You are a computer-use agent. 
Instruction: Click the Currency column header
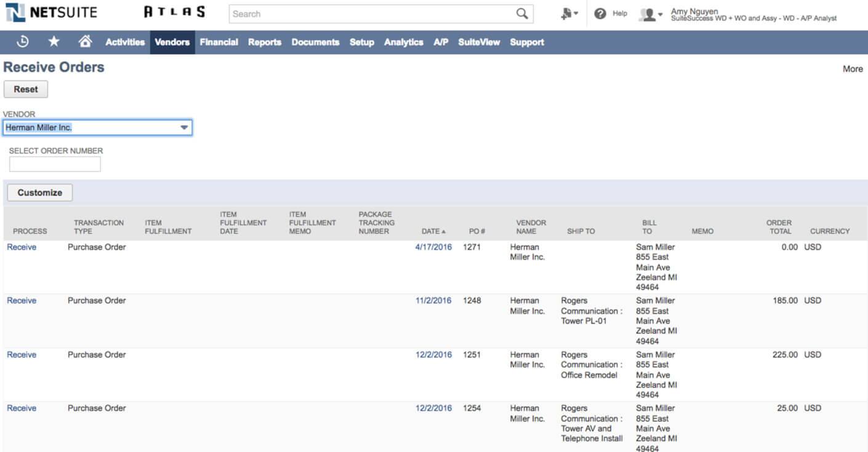(830, 231)
